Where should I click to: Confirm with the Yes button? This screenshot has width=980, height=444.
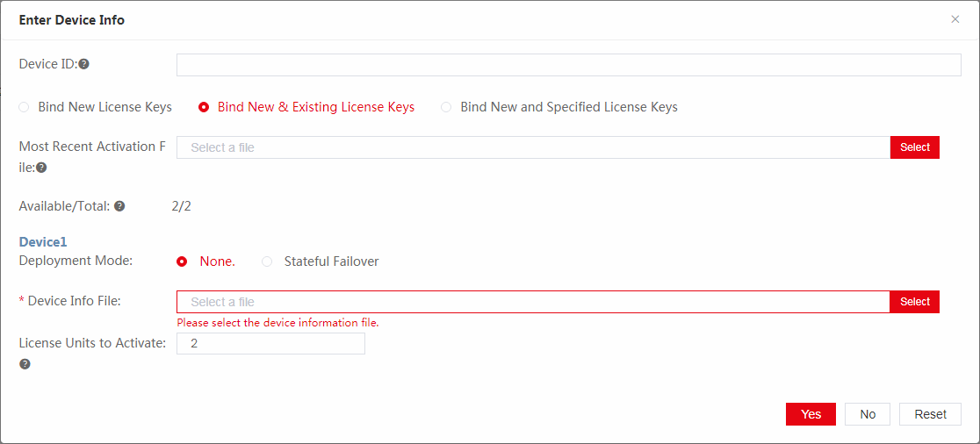pyautogui.click(x=811, y=414)
